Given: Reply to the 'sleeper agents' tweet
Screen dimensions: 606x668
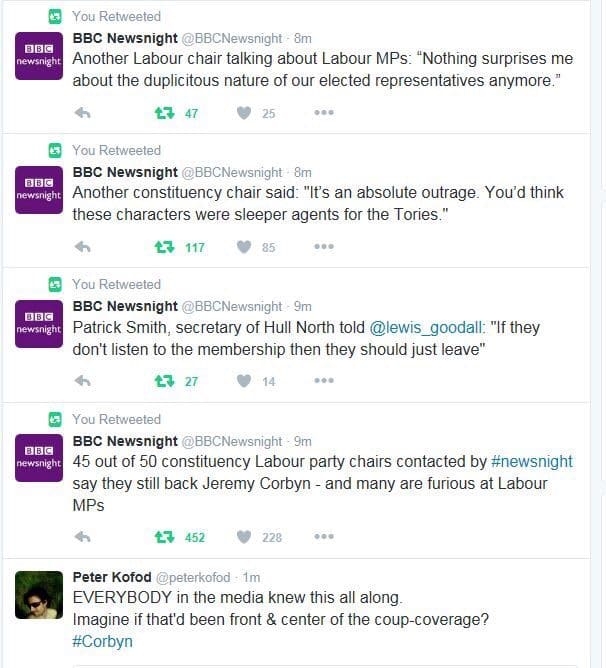Looking at the screenshot, I should click(x=82, y=247).
